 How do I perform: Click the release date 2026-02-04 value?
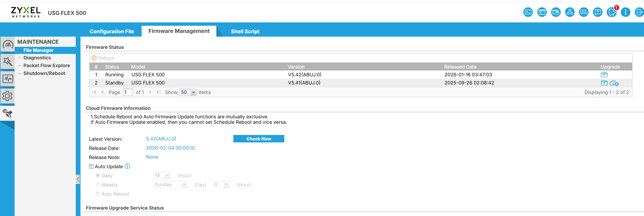[171, 148]
